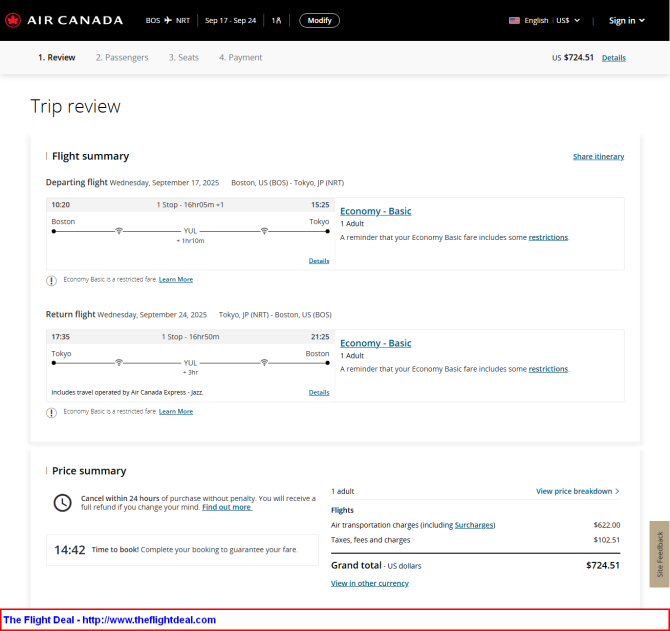
Task: Click YUL stopover on return flight
Action: coord(190,363)
